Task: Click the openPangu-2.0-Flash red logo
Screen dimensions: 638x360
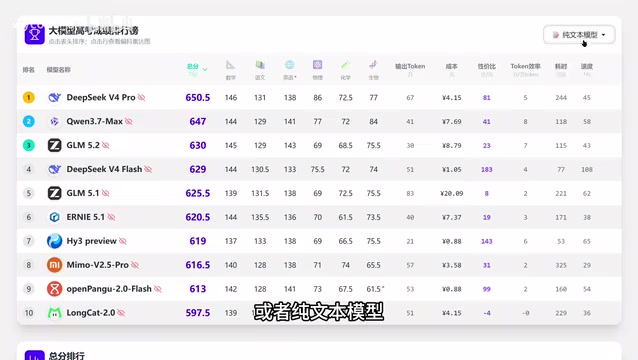Action: click(x=55, y=289)
